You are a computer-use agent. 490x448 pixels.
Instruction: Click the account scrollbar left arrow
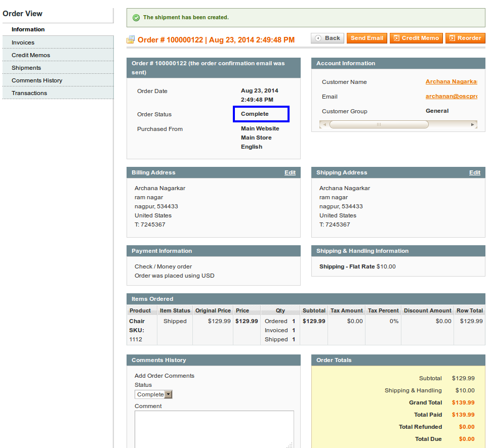click(323, 124)
